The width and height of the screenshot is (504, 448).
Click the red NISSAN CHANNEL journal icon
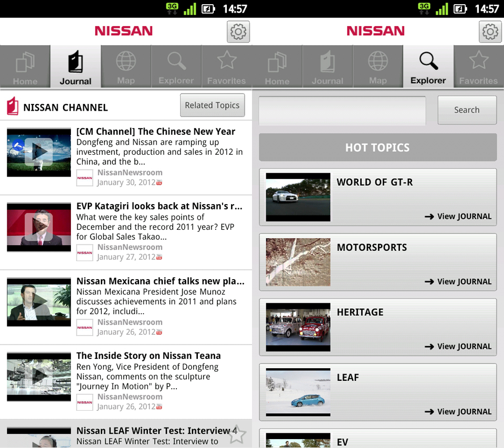[x=13, y=106]
